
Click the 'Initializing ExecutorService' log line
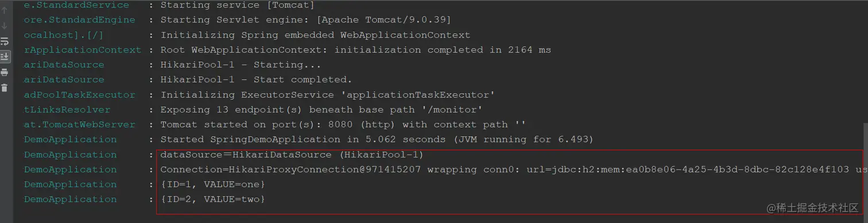point(327,94)
